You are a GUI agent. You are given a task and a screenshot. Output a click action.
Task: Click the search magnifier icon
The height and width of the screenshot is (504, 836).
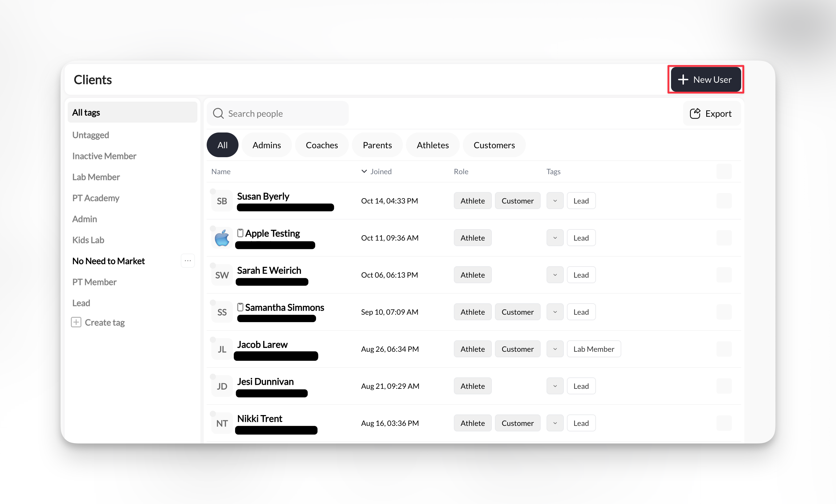click(218, 113)
